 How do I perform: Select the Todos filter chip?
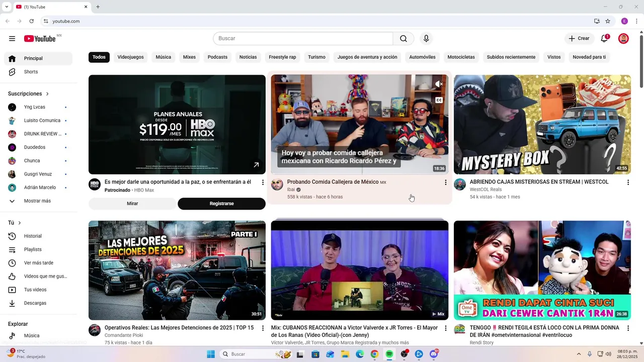[99, 57]
